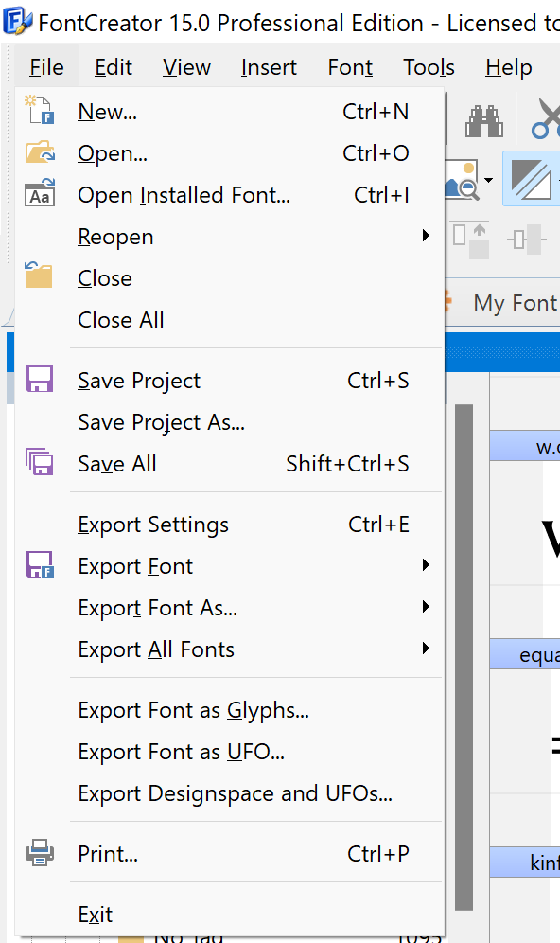The width and height of the screenshot is (560, 943).
Task: Select Save Project menu entry
Action: pos(230,380)
